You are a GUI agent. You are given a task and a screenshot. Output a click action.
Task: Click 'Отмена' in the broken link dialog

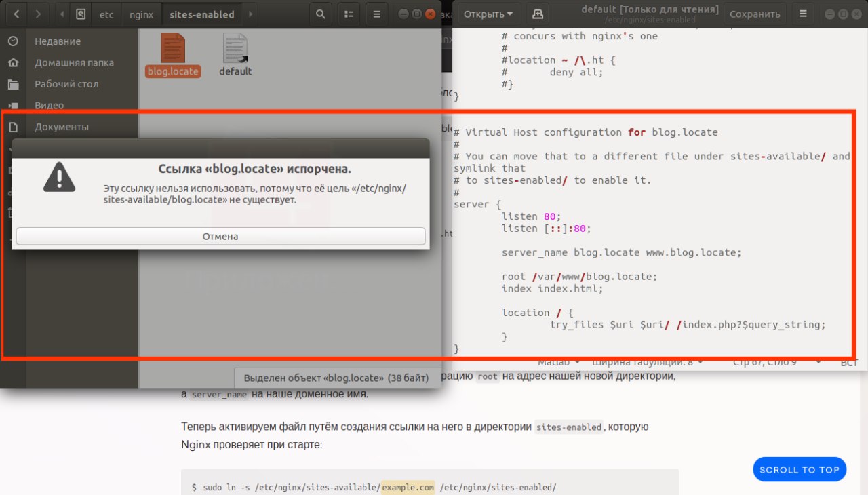point(220,237)
